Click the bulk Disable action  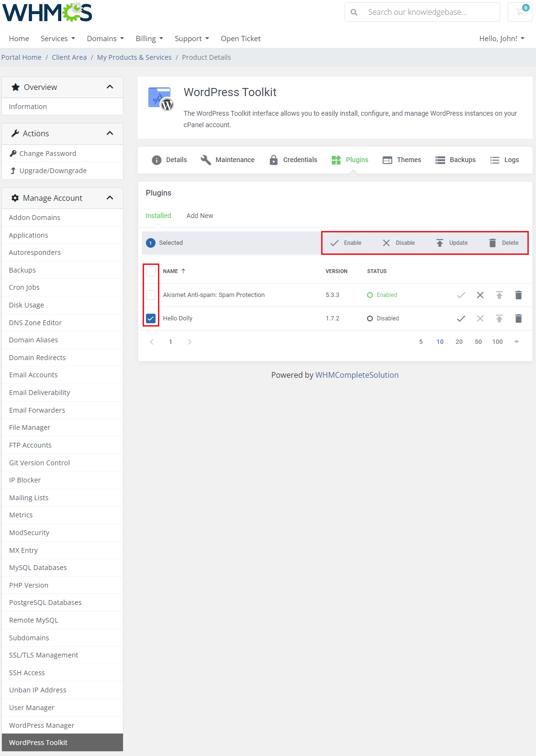tap(399, 243)
